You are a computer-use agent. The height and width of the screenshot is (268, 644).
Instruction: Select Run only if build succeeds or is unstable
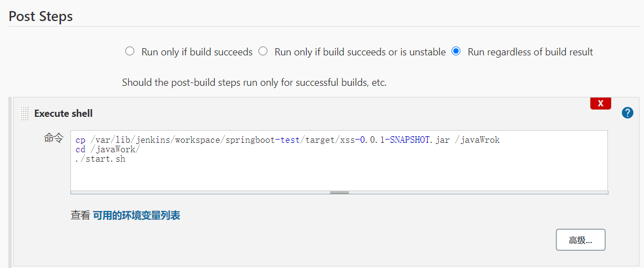tap(263, 51)
